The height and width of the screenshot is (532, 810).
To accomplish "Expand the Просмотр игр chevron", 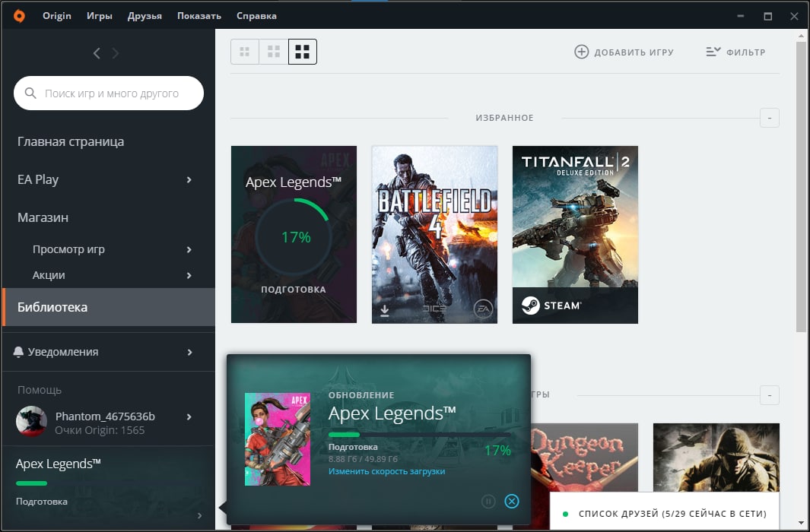I will tap(189, 250).
